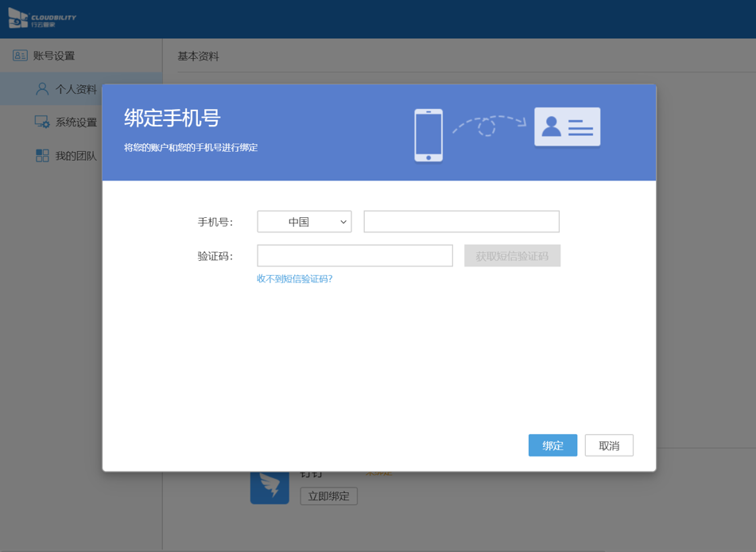The width and height of the screenshot is (756, 552).
Task: Select the 账号设置 section heading text
Action: click(54, 56)
